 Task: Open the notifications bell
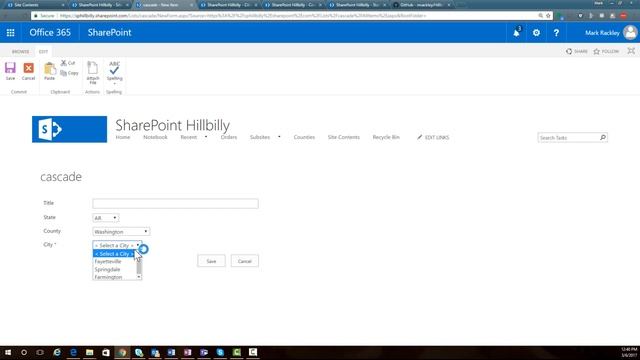tap(516, 33)
